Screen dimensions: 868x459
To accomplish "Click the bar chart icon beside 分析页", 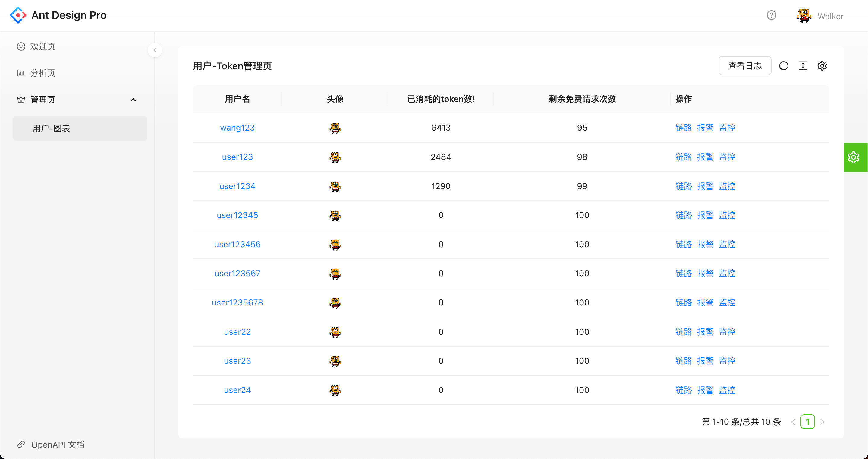I will point(21,73).
